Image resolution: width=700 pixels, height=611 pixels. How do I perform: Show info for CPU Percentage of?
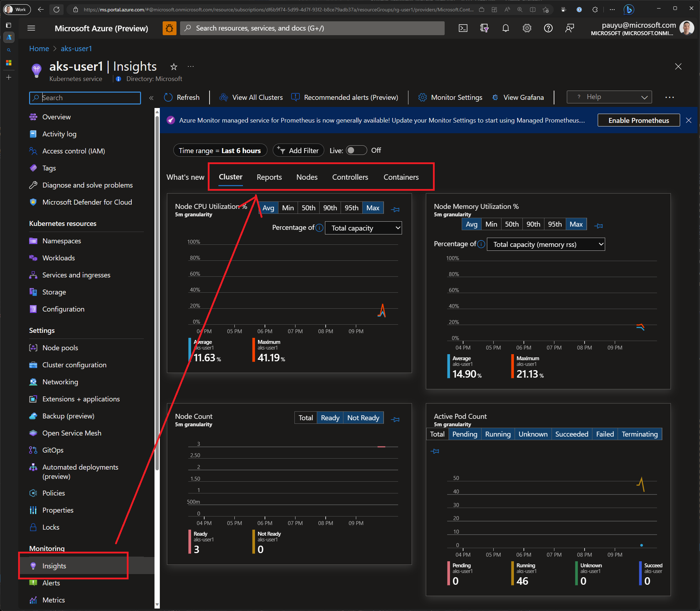[319, 228]
